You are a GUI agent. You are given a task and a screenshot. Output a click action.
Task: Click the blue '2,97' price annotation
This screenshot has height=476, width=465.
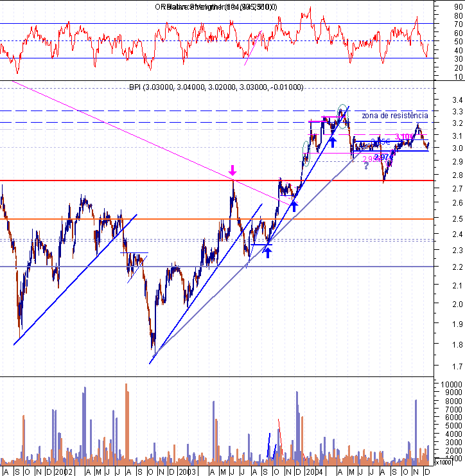point(382,157)
